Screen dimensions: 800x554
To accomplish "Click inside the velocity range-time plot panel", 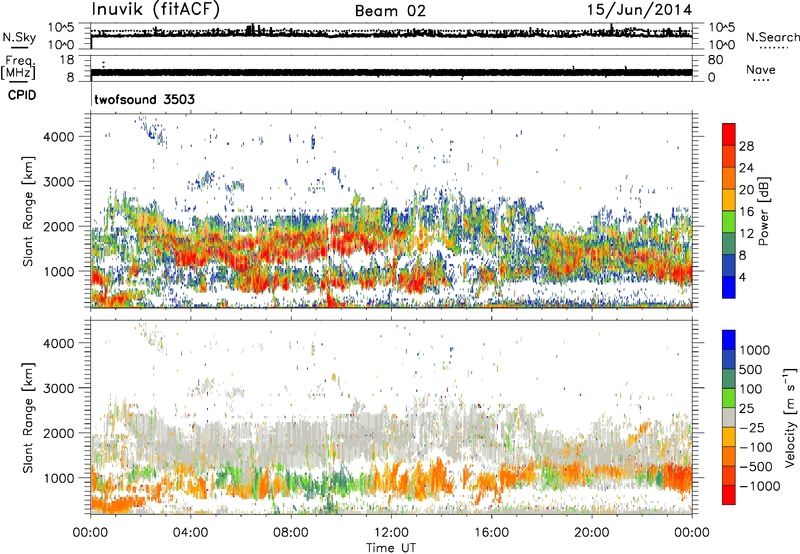I will pos(391,417).
